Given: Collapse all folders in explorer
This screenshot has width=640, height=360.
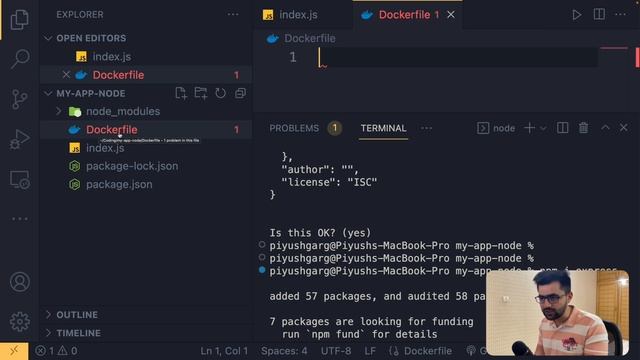Looking at the screenshot, I should tap(240, 93).
